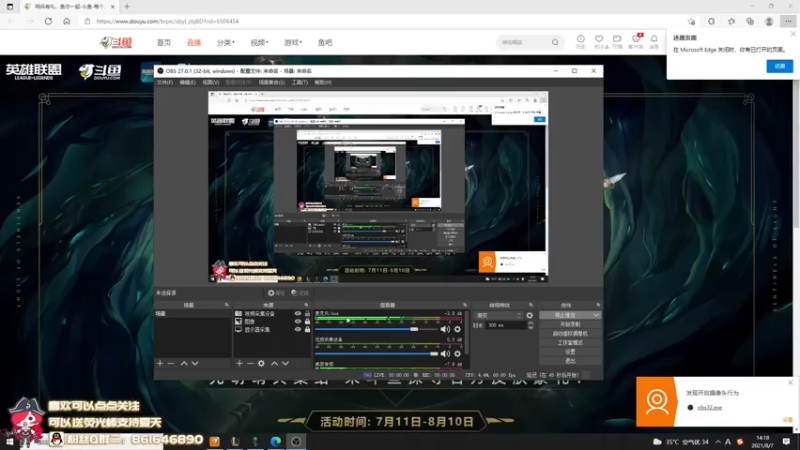Open Microsoft Edge taskbar icon
This screenshot has height=450, width=800.
[x=276, y=441]
